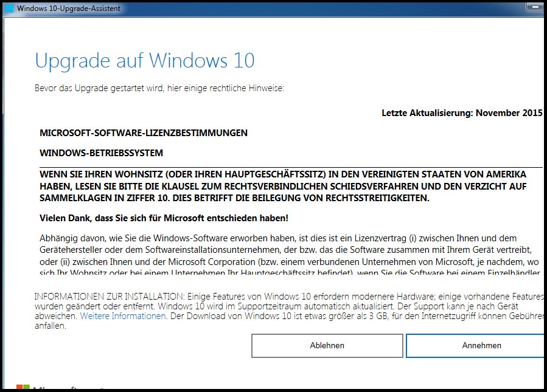Click the horizontal divider under WINDOWS-BETRIEBSSYSTEM
The image size is (547, 392).
[x=291, y=167]
